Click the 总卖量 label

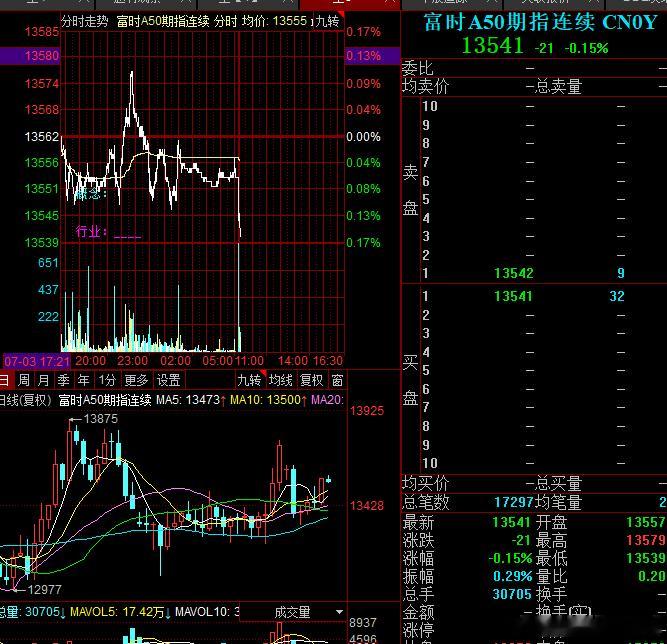point(558,86)
